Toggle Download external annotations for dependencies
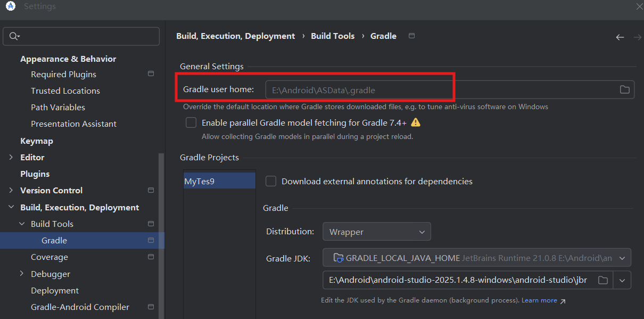Image resolution: width=644 pixels, height=319 pixels. (271, 181)
